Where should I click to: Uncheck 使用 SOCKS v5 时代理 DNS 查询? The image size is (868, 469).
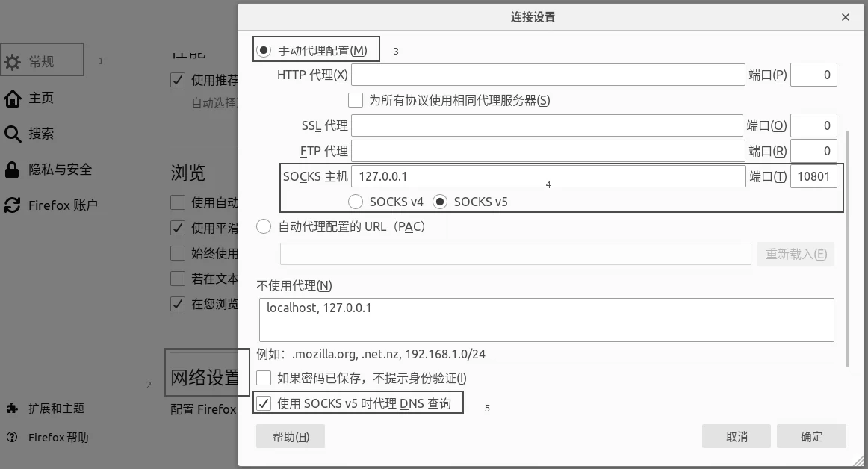point(264,403)
